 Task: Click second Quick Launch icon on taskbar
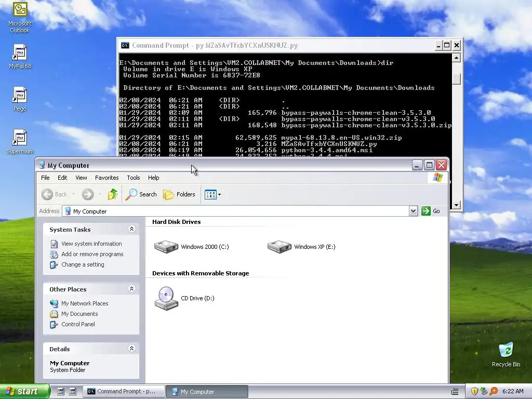(73, 392)
